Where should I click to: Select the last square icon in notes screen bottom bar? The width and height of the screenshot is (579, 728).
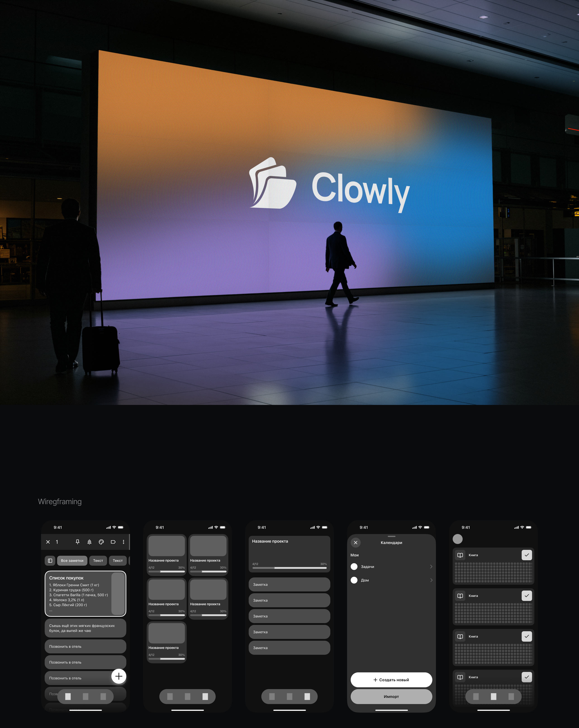click(103, 696)
